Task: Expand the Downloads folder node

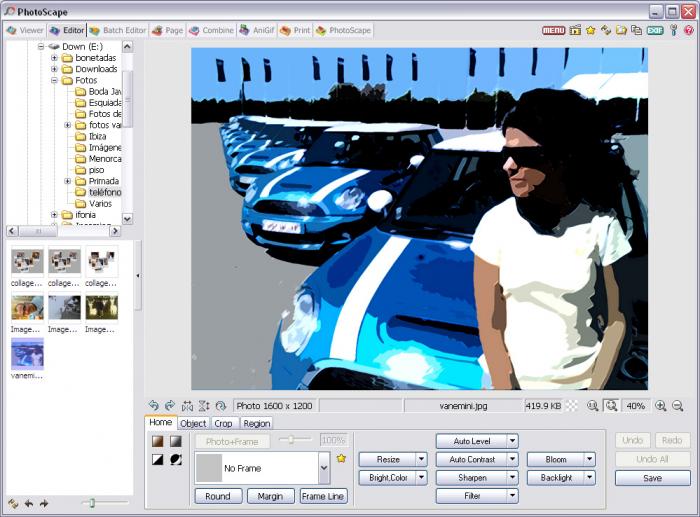Action: click(x=54, y=69)
